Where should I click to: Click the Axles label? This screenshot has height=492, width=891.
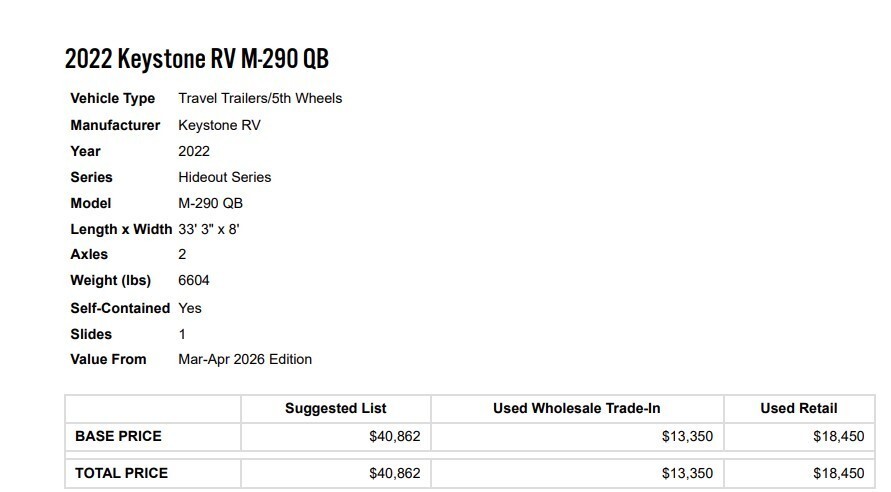pyautogui.click(x=89, y=254)
